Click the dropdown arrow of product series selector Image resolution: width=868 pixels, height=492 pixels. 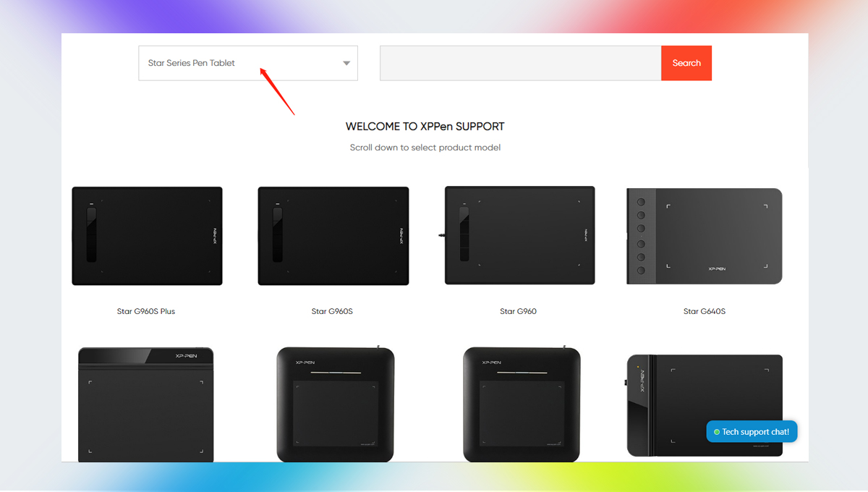tap(346, 64)
